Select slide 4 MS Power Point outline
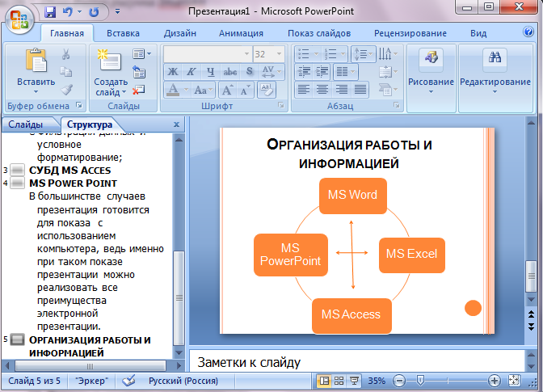 coord(73,183)
